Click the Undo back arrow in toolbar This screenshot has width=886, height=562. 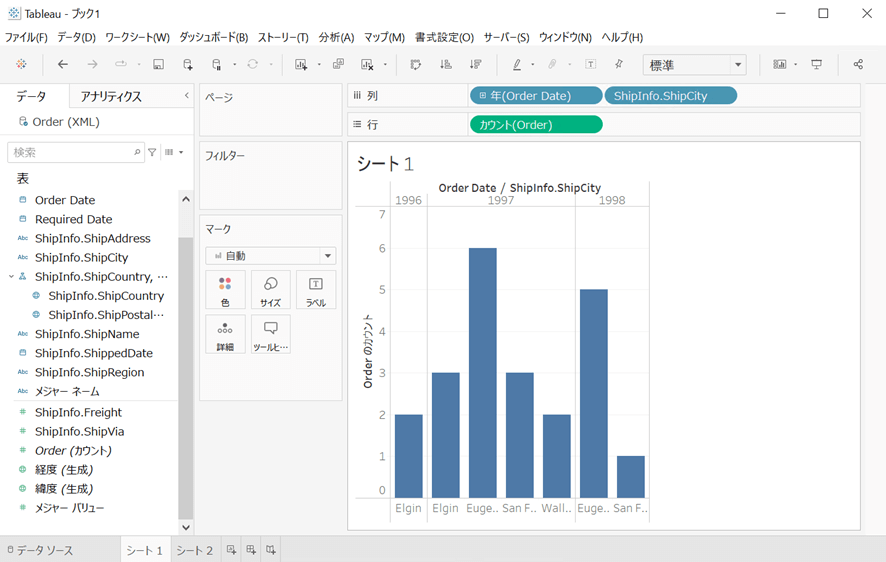pyautogui.click(x=63, y=65)
